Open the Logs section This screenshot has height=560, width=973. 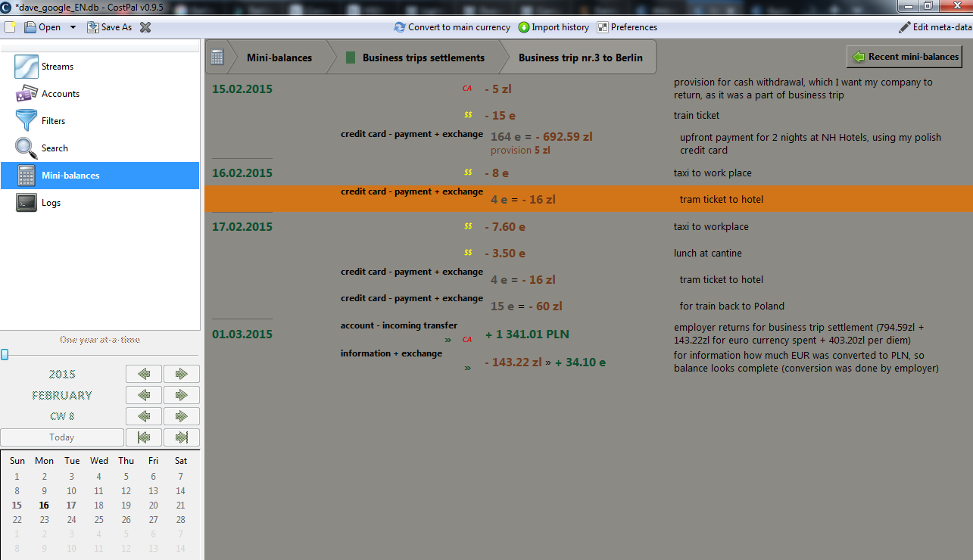[x=100, y=203]
